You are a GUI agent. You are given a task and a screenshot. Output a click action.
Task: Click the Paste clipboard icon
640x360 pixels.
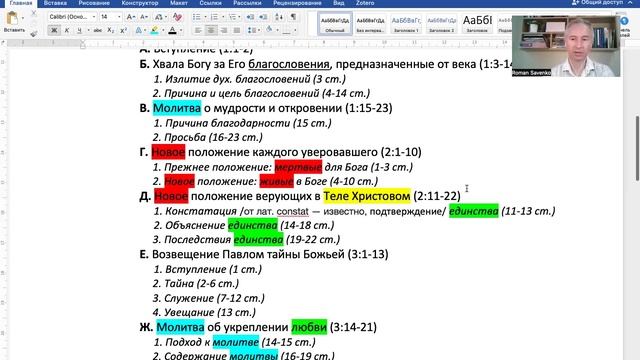click(x=13, y=19)
